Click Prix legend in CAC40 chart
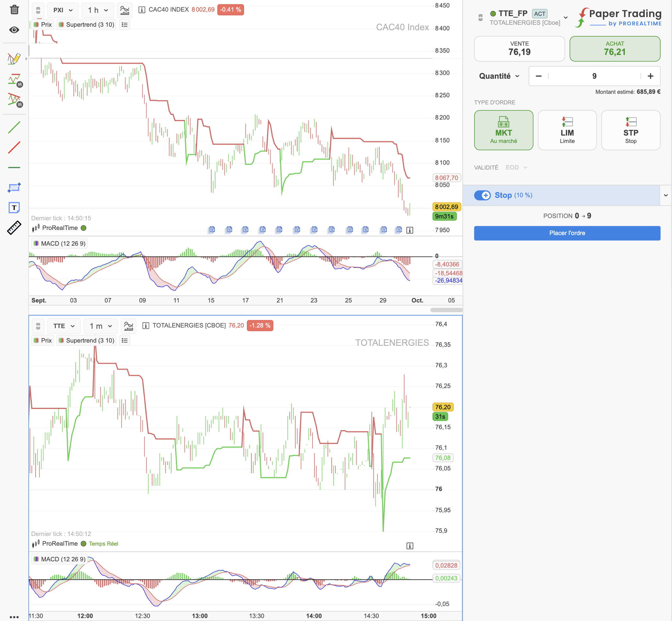Screen dimensions: 672x621 tap(43, 24)
